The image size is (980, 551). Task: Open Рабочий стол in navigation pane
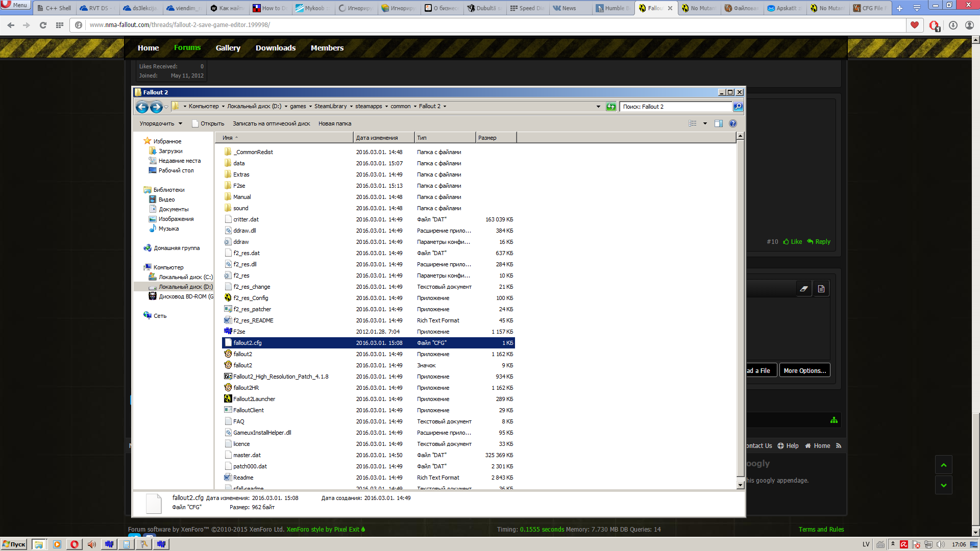coord(176,170)
